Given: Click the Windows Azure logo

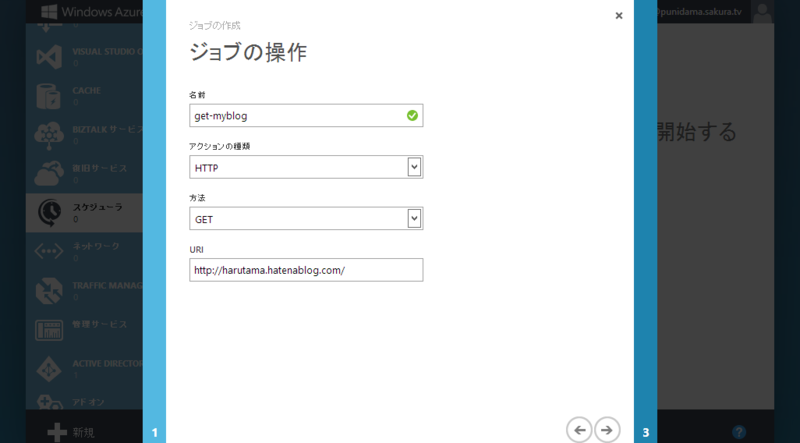Looking at the screenshot, I should coord(49,12).
